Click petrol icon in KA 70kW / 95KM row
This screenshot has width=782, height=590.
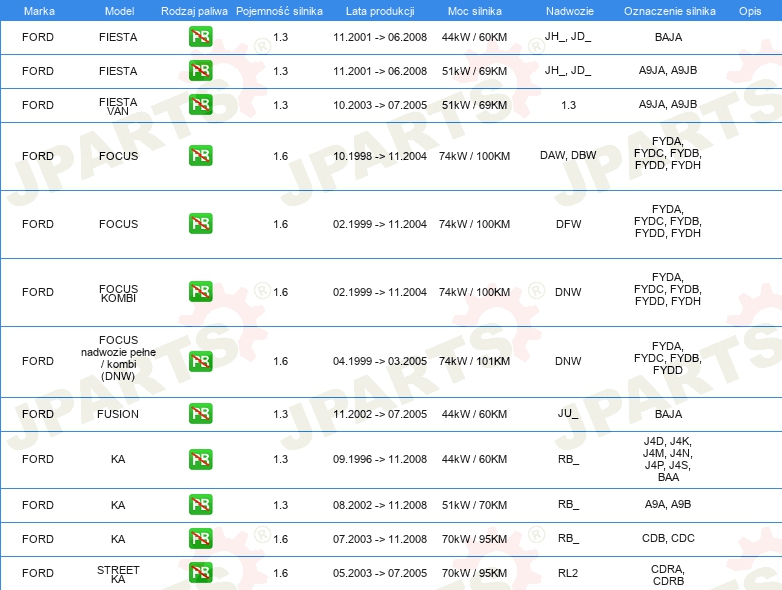pyautogui.click(x=200, y=538)
